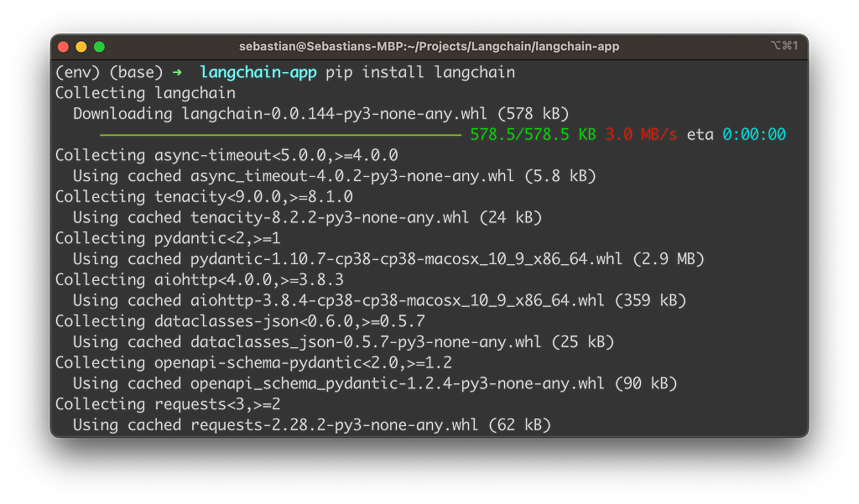Click the 'pip install langchain' command text
This screenshot has width=859, height=504.
[x=420, y=72]
